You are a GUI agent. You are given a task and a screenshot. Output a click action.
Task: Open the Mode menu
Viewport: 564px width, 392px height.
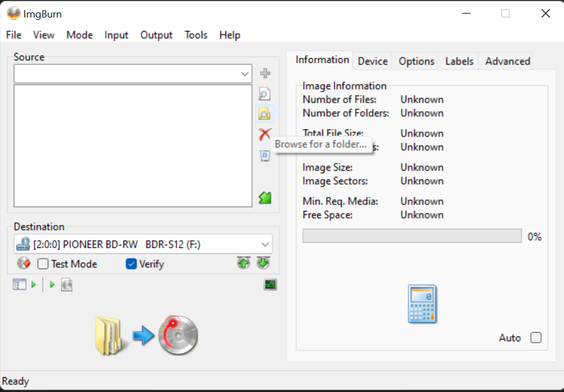tap(79, 35)
